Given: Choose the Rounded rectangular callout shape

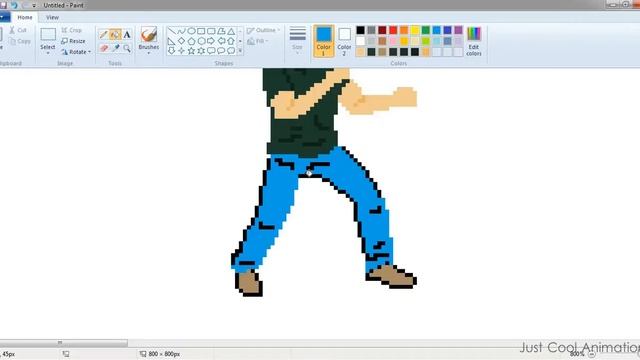Looking at the screenshot, I should coord(211,51).
